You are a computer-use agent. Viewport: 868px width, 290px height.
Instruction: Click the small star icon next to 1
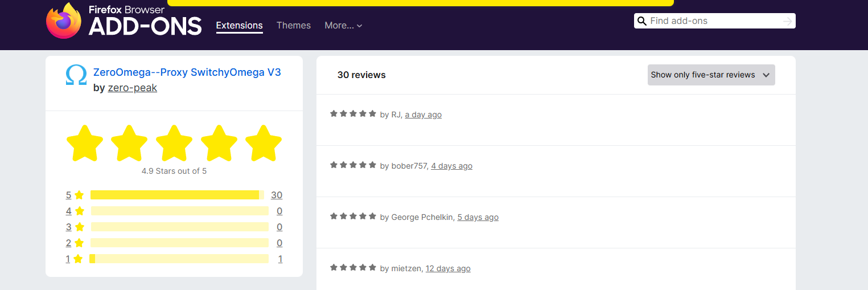(78, 259)
